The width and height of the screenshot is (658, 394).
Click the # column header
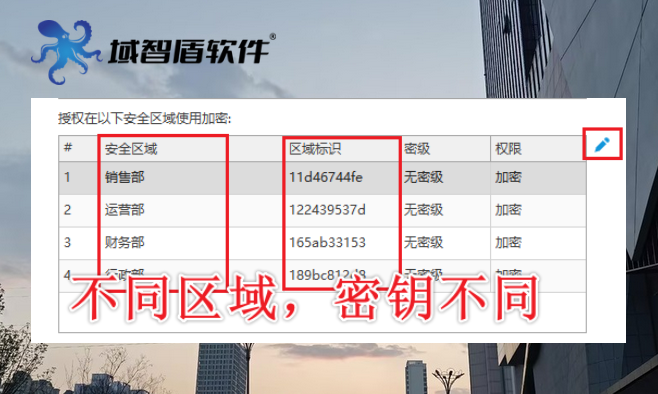(68, 148)
